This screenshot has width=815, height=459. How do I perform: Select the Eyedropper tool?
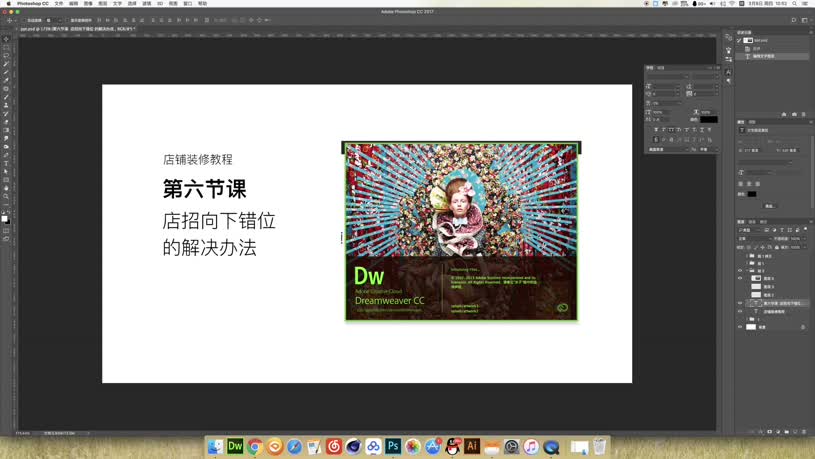pyautogui.click(x=6, y=80)
